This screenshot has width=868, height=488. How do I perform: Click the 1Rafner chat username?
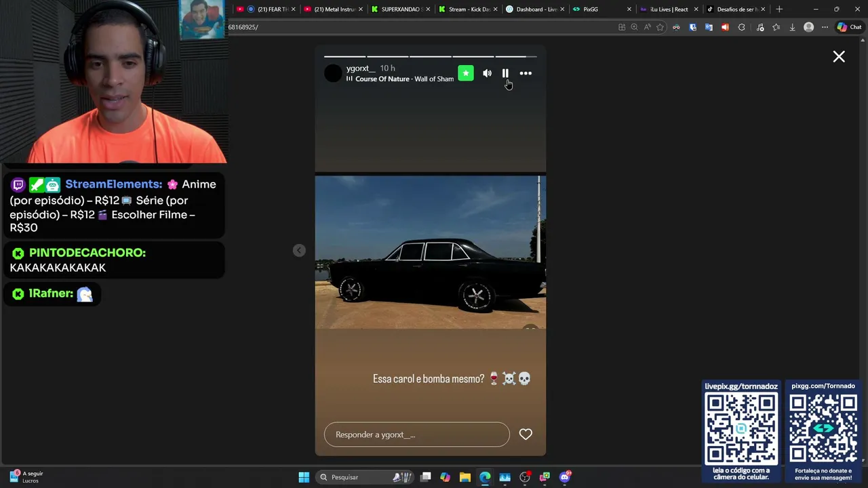[x=51, y=293]
